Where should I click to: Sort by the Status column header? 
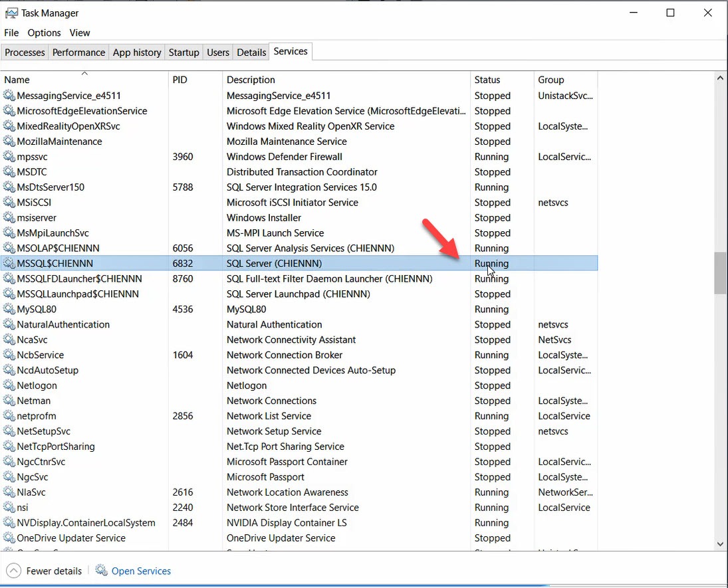pos(502,79)
